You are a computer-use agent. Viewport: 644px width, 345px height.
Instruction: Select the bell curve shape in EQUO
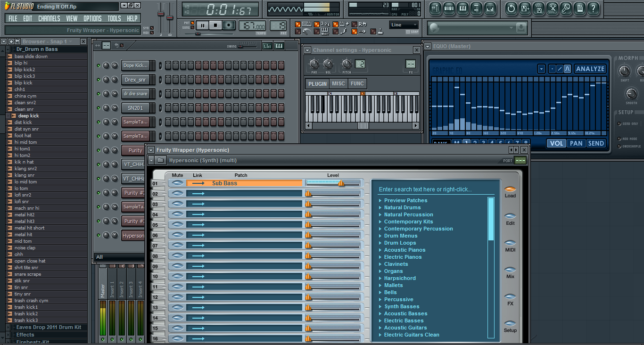(x=567, y=69)
